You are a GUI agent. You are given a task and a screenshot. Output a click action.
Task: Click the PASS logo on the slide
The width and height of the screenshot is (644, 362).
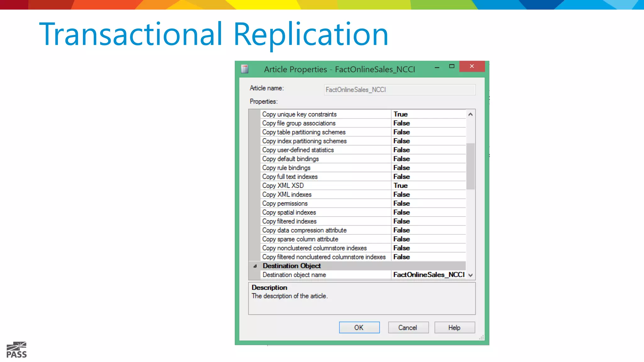17,350
